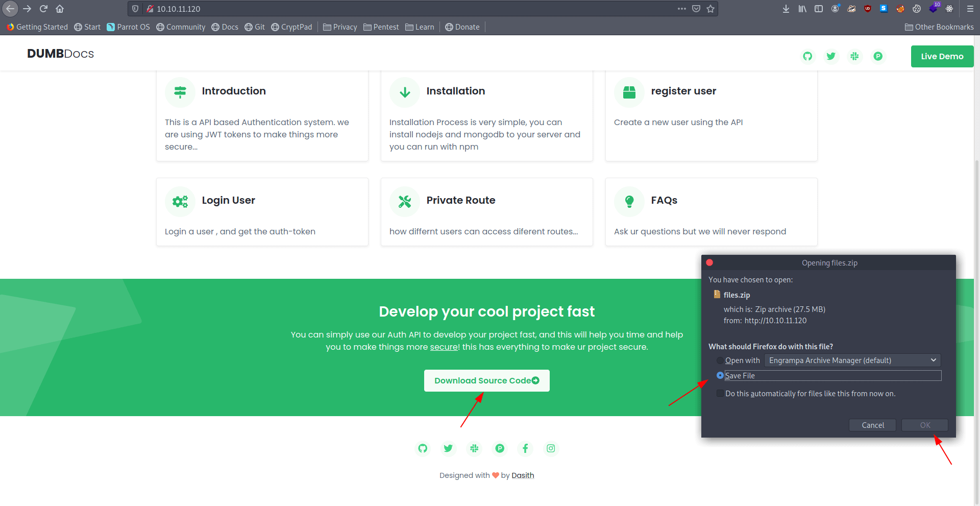Open the Firefox downloads panel

pyautogui.click(x=786, y=9)
